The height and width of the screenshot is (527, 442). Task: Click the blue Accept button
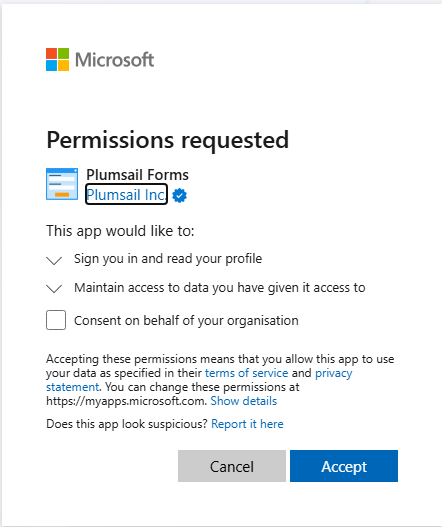(x=344, y=466)
